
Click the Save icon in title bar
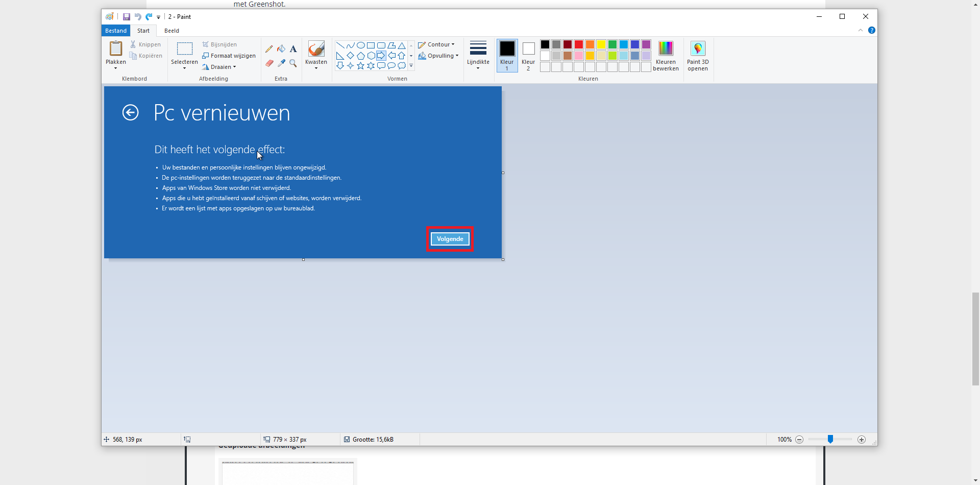click(x=127, y=17)
